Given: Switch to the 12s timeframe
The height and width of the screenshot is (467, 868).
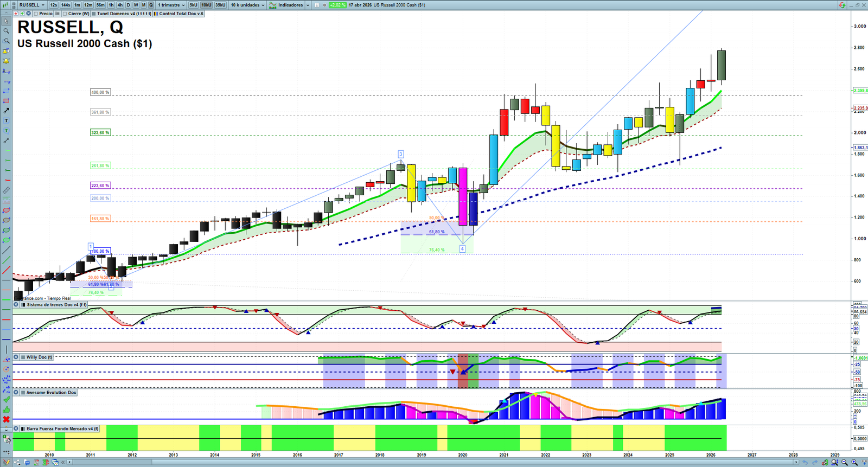Looking at the screenshot, I should point(53,5).
